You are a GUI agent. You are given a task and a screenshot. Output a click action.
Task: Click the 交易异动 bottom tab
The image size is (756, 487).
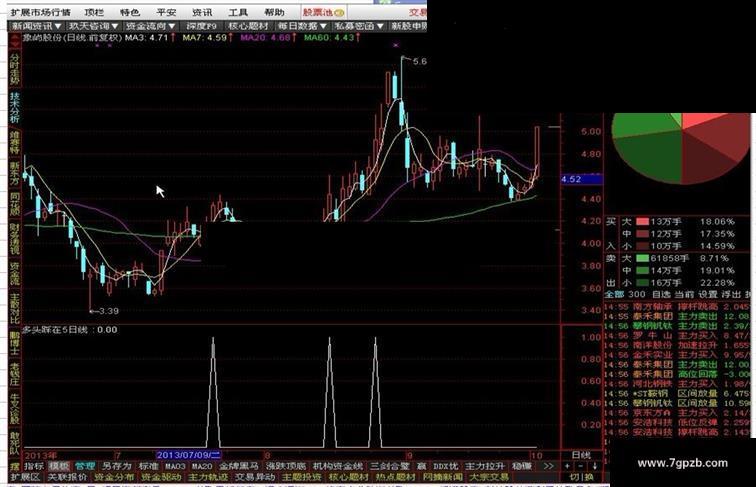[254, 477]
